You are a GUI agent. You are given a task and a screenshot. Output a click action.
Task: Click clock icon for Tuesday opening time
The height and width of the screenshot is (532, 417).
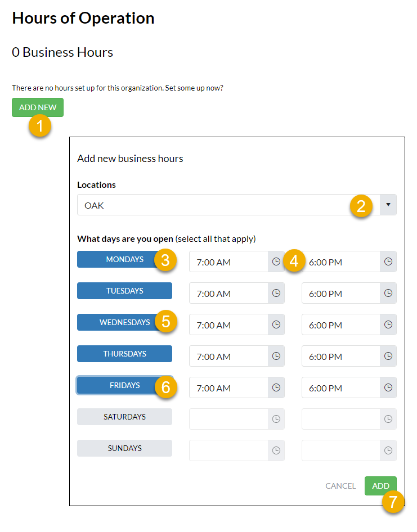click(276, 293)
